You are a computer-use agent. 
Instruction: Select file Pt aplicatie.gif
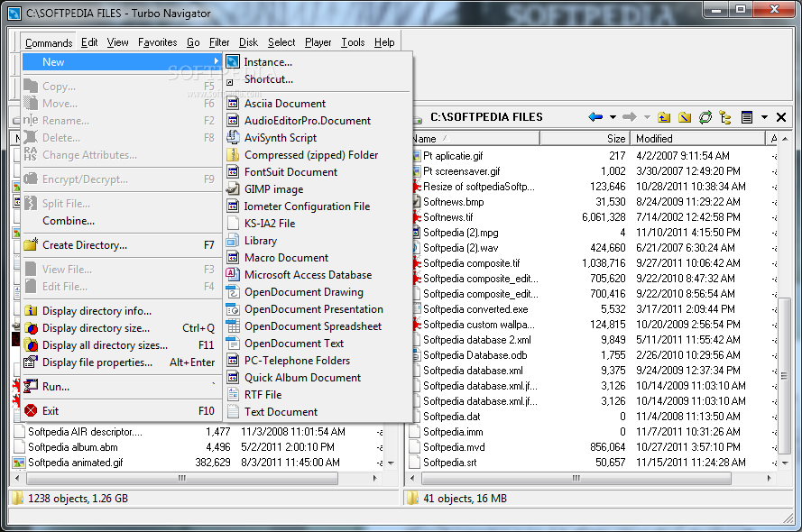pos(453,156)
